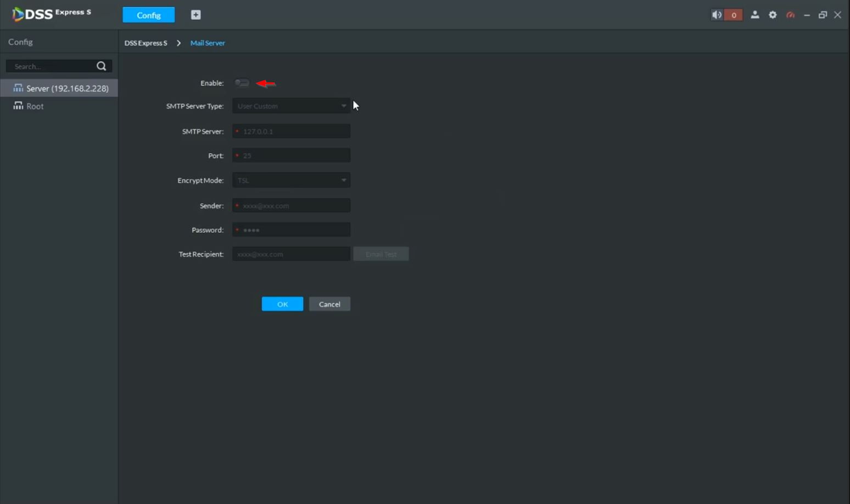Click the Password field
The image size is (850, 504).
(291, 229)
